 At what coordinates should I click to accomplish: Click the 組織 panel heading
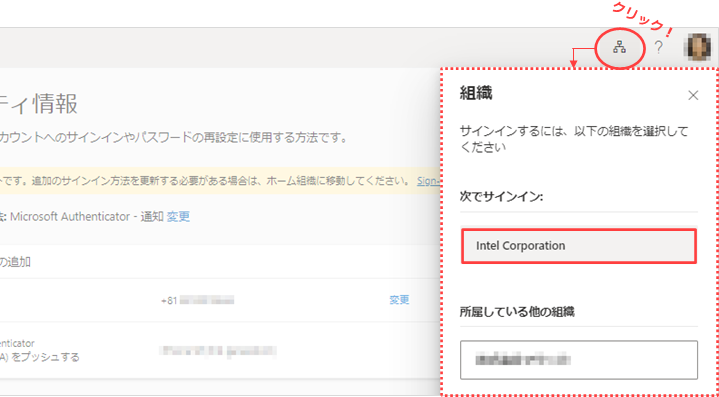[476, 94]
